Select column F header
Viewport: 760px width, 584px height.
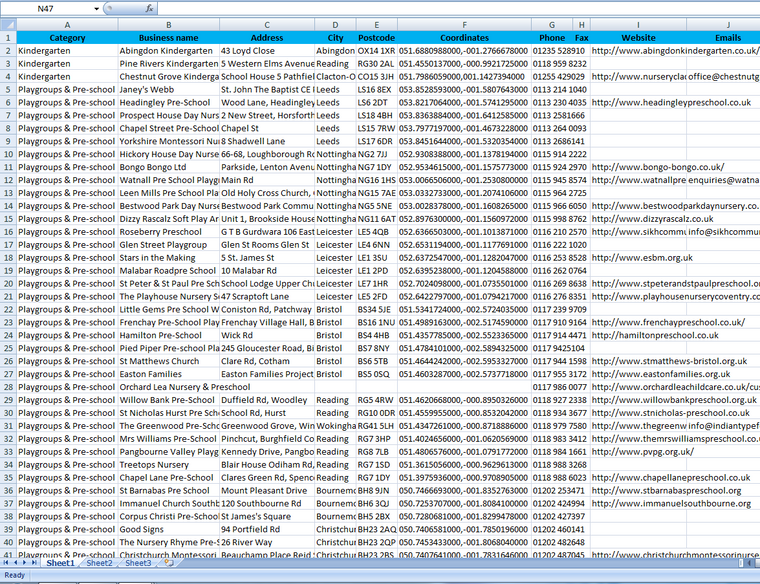click(x=464, y=25)
